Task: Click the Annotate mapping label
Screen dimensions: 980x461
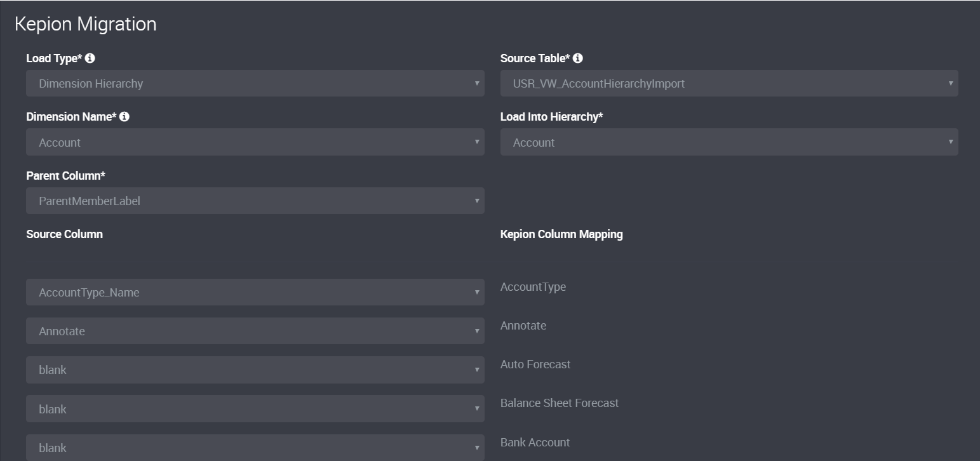Action: [x=523, y=326]
